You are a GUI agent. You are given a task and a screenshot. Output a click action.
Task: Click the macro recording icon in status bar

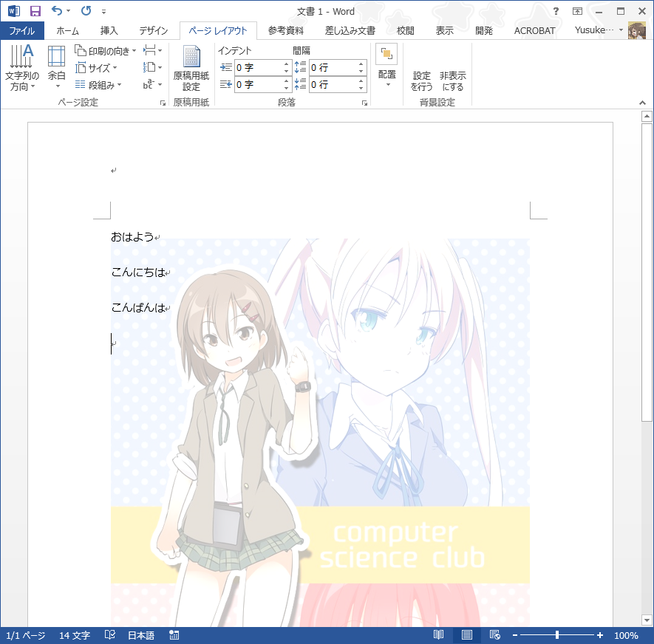coord(174,635)
